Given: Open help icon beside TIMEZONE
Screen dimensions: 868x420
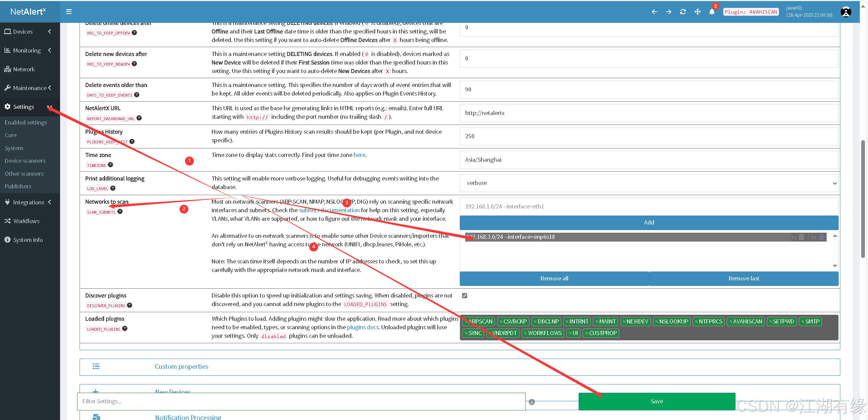Looking at the screenshot, I should (x=110, y=165).
